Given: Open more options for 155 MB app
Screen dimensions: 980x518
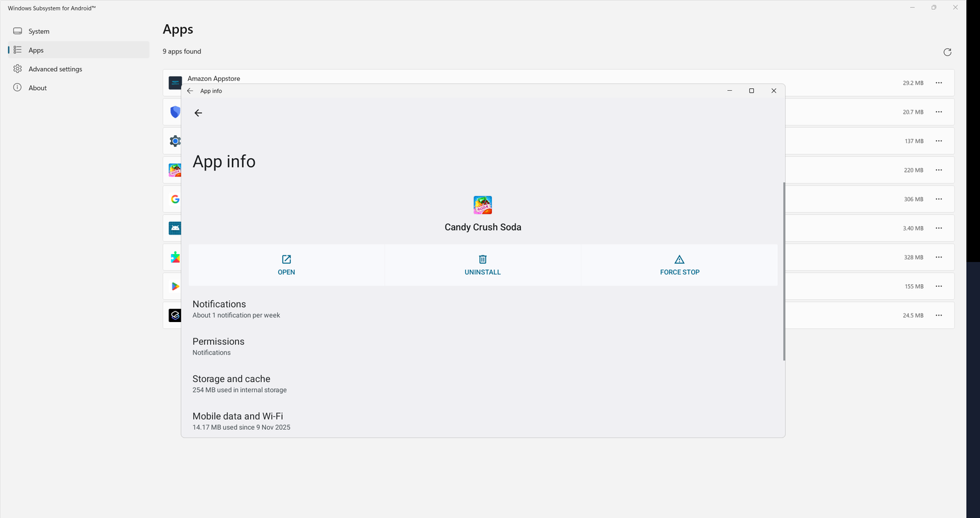Looking at the screenshot, I should pyautogui.click(x=939, y=286).
